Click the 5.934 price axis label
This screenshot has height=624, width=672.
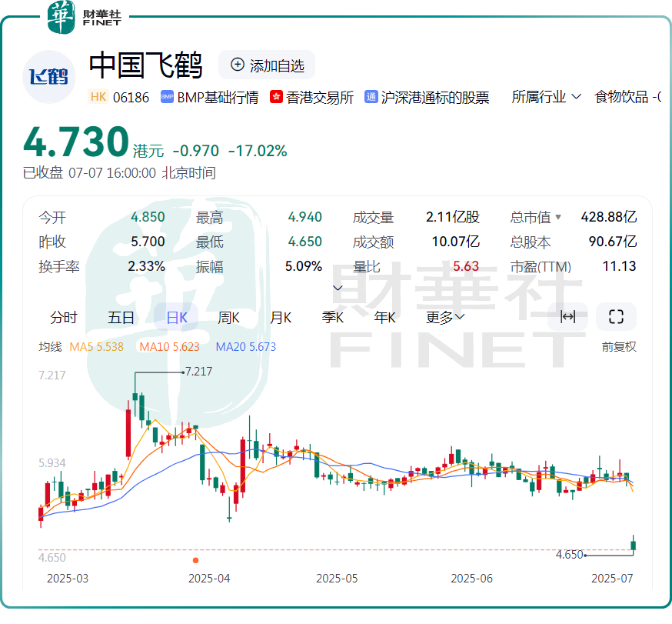pyautogui.click(x=52, y=463)
